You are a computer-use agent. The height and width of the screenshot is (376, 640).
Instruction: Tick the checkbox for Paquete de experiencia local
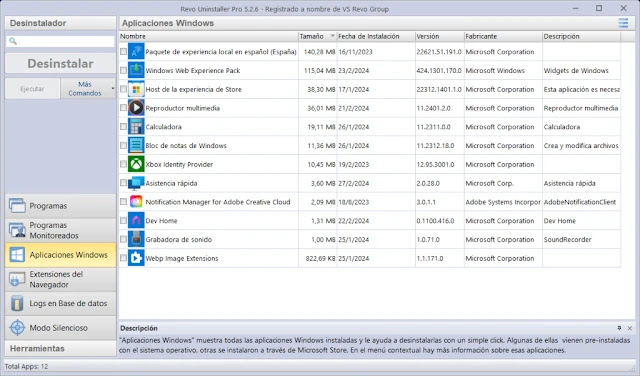click(123, 52)
